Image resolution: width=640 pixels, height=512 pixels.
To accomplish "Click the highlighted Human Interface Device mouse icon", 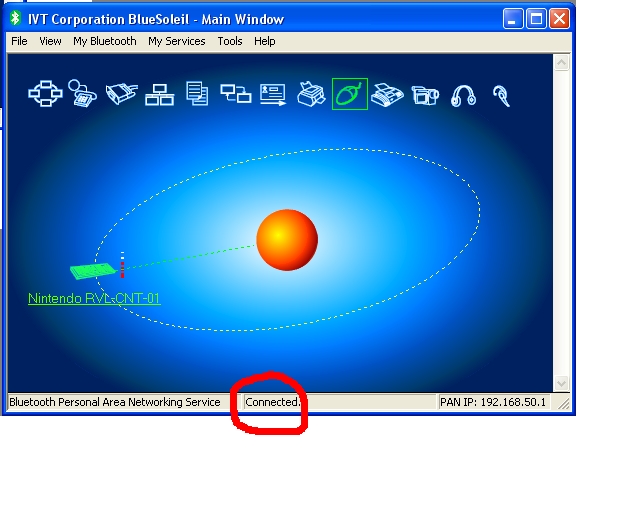I will click(350, 94).
